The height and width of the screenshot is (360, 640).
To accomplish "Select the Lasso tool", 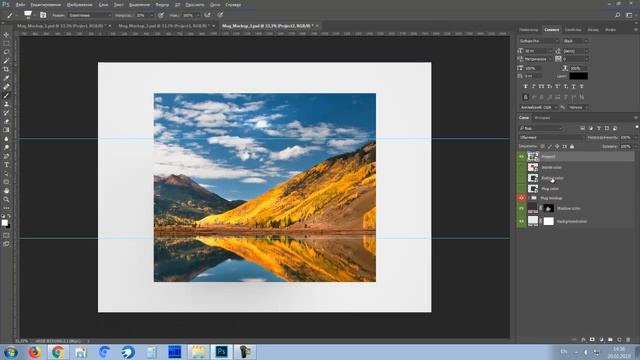I will (x=6, y=52).
